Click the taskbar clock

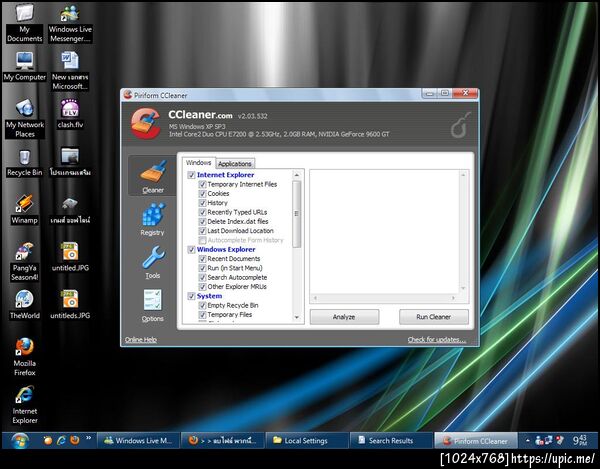point(579,440)
